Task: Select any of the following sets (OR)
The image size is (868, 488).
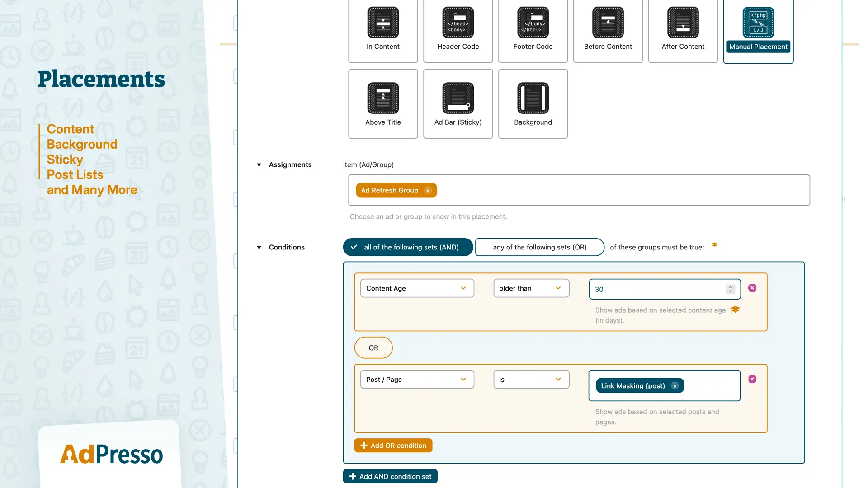Action: pos(540,247)
